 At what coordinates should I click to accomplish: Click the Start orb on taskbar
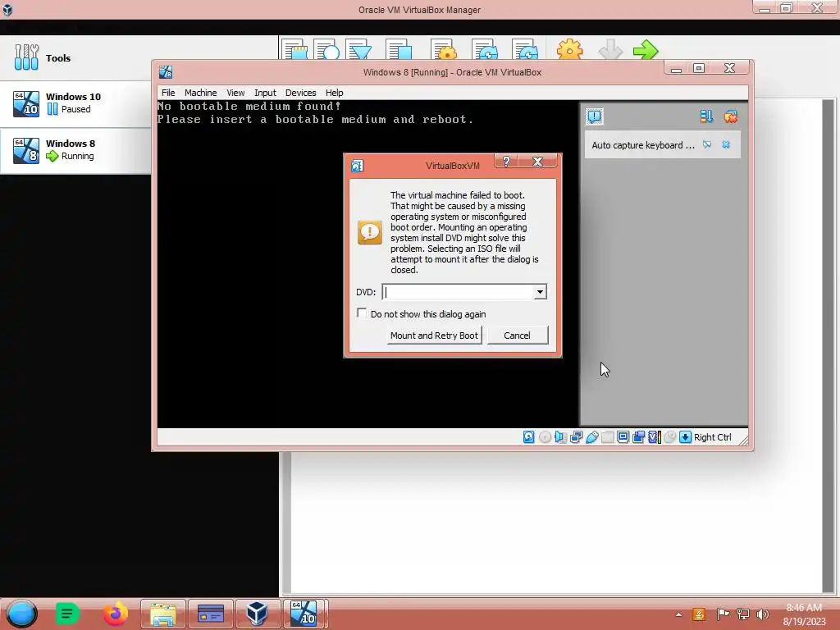point(22,614)
